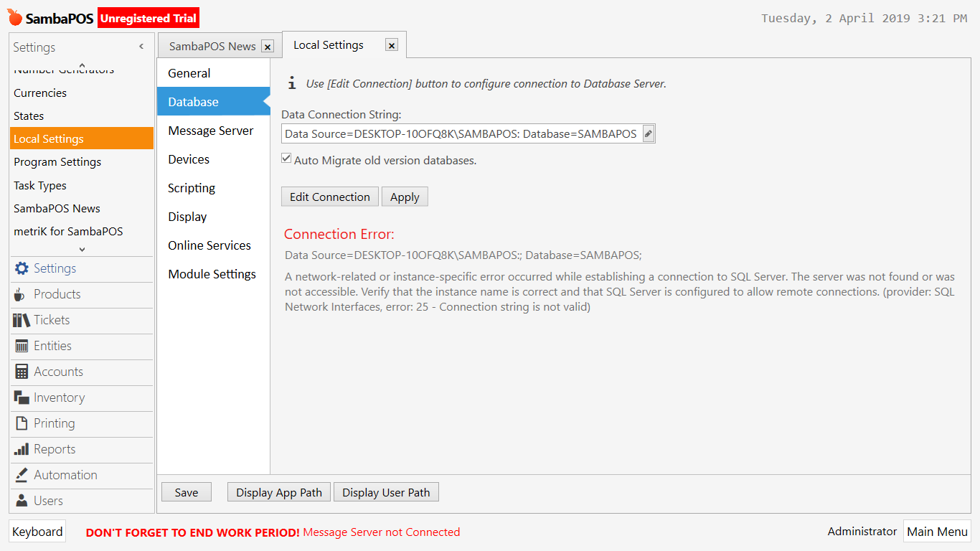Select metriK for SambaPOS item
Viewport: 980px width, 551px height.
(x=82, y=231)
